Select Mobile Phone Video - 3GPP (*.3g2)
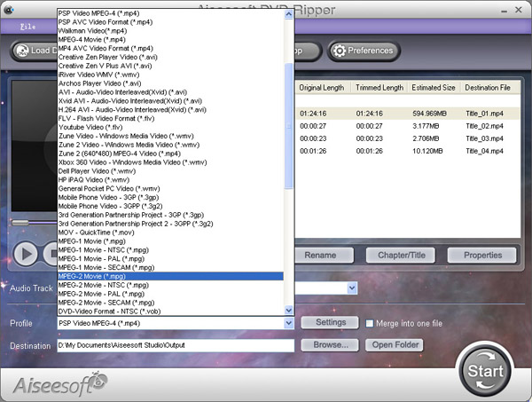The height and width of the screenshot is (402, 532). [170, 207]
